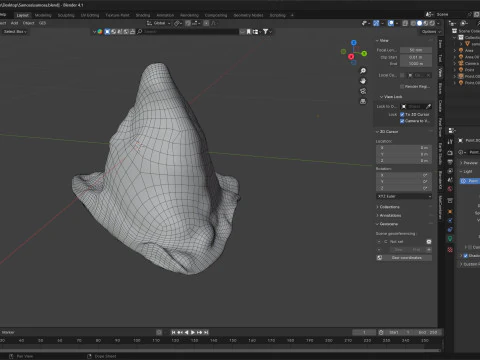Collapse the 3D Cursor section
Image resolution: width=480 pixels, height=360 pixels.
[387, 132]
